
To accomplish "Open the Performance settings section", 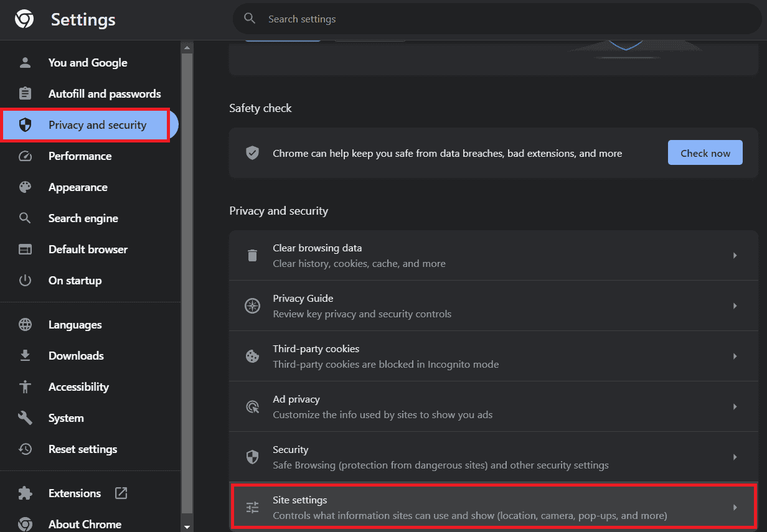I will coord(80,156).
